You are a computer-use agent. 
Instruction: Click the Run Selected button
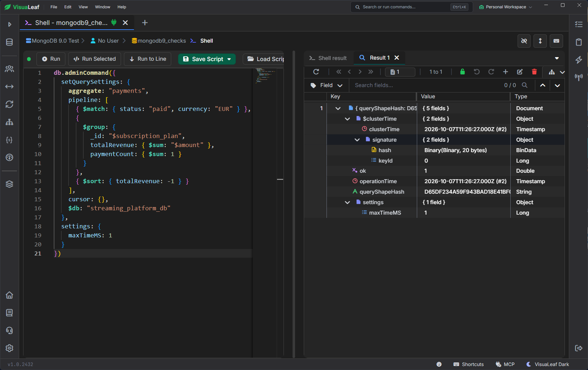click(95, 59)
